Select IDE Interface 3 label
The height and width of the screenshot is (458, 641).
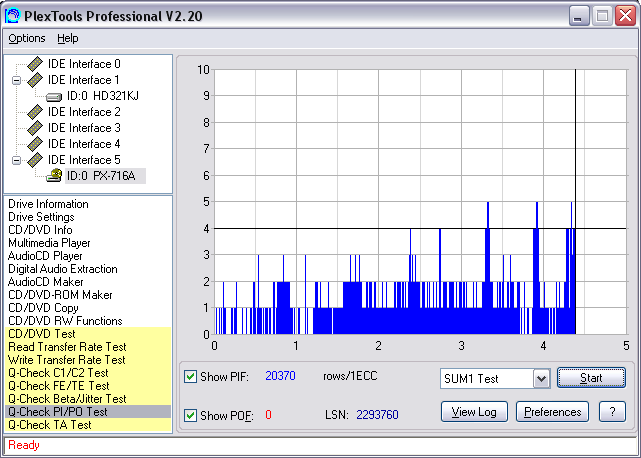click(x=84, y=128)
